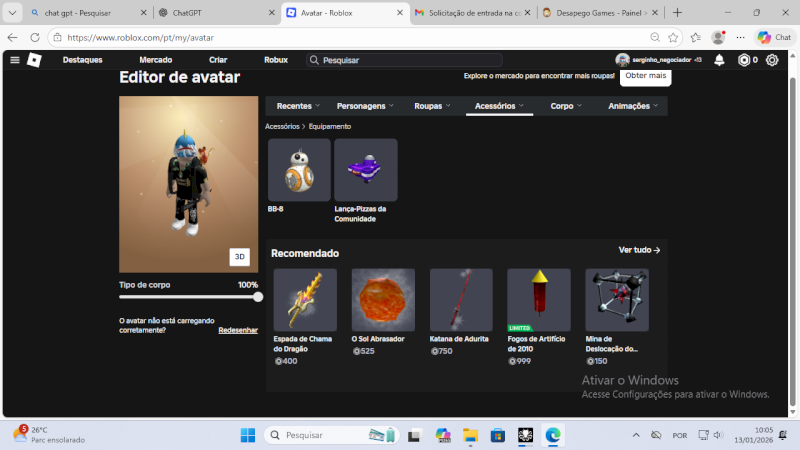Open Destaques in the top navigation
Image resolution: width=800 pixels, height=450 pixels.
pyautogui.click(x=83, y=60)
